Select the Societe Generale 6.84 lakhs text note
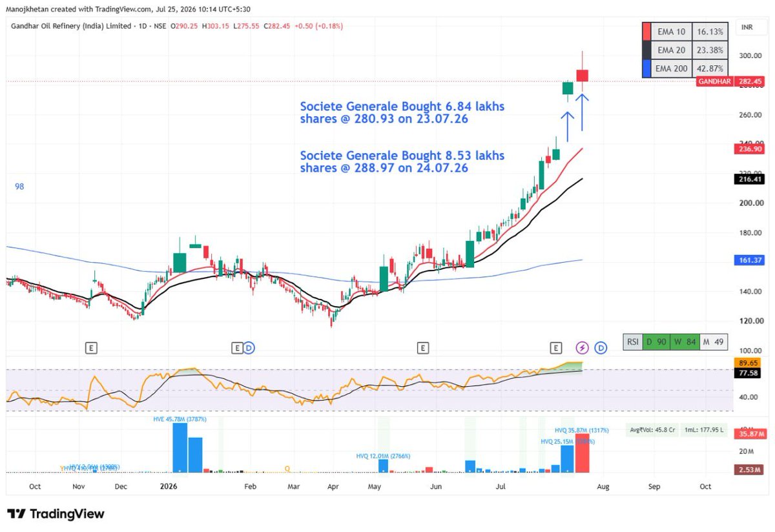The image size is (775, 532). (402, 113)
